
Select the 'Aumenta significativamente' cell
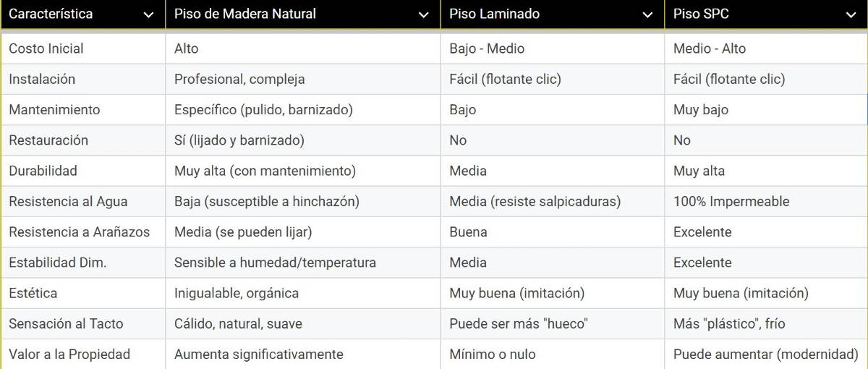click(259, 354)
